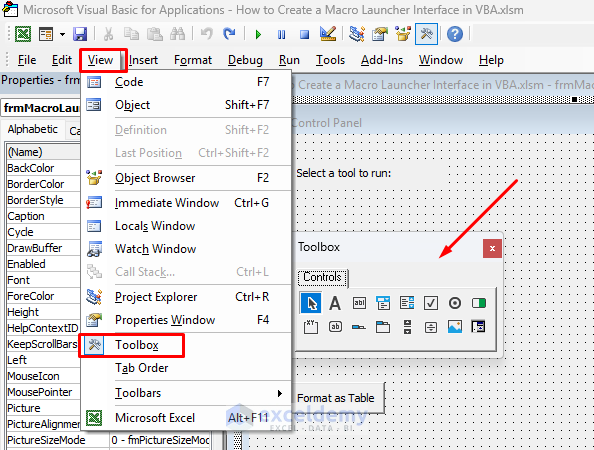The image size is (594, 450).
Task: Select Object Browser menu entry
Action: [x=186, y=178]
